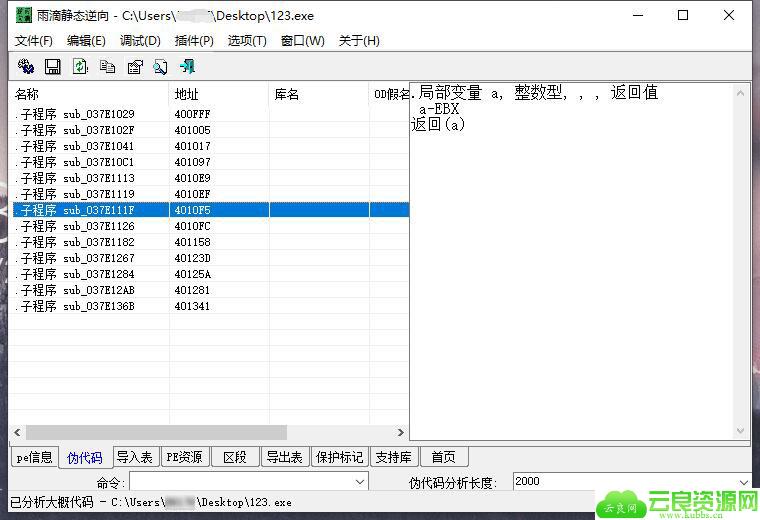Screen dimensions: 760x520
Task: Select the 伪代码 tab
Action: point(85,457)
